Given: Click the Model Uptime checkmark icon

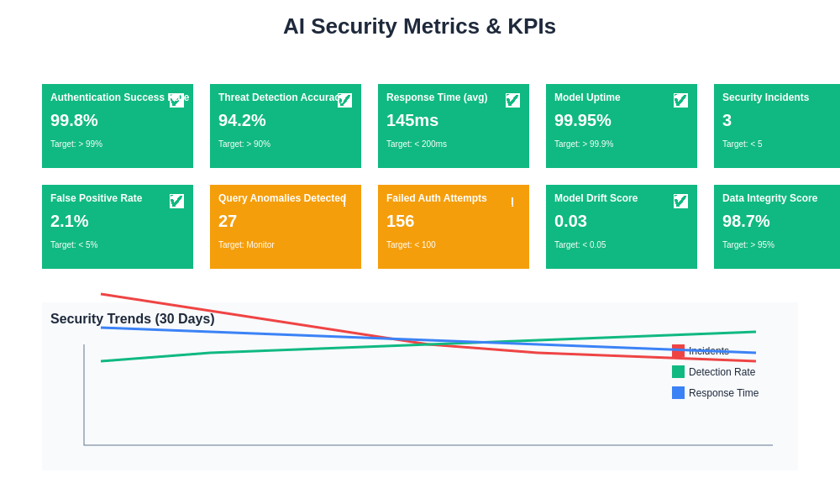Looking at the screenshot, I should coord(680,100).
